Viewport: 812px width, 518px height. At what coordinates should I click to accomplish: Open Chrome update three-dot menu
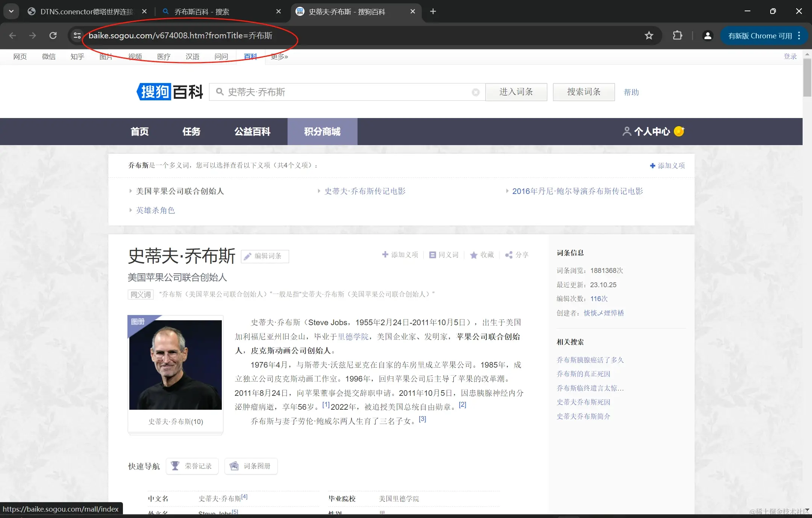(799, 36)
